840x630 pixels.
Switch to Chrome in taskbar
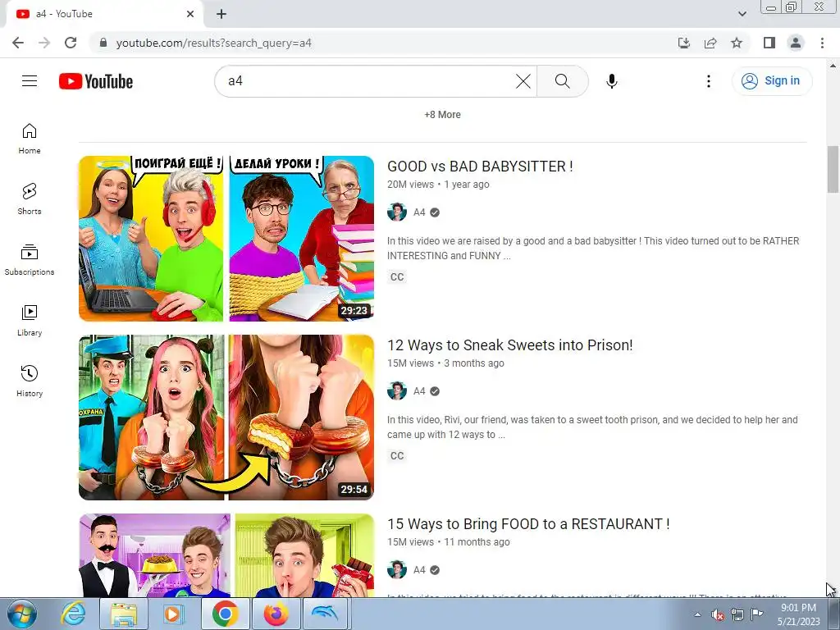point(225,614)
